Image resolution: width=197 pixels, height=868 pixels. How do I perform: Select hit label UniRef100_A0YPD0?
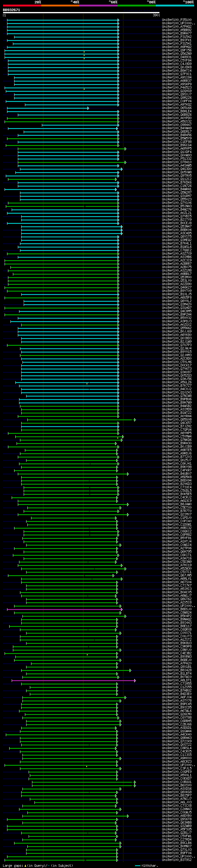coord(177,118)
